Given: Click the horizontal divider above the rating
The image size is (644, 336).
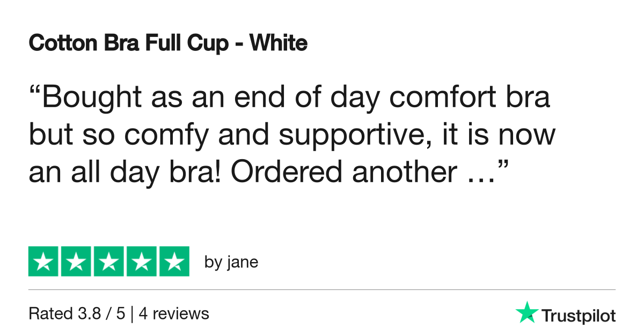Looking at the screenshot, I should (322, 290).
